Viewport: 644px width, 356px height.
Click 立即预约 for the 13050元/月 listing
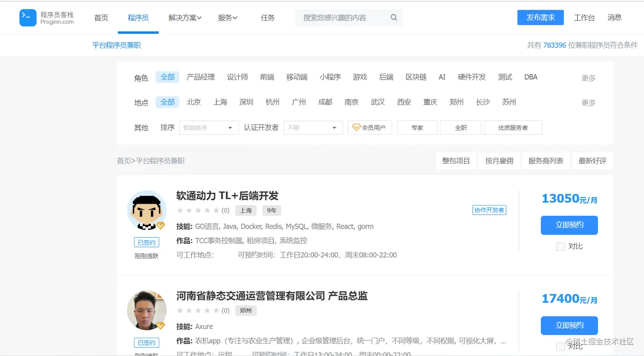(x=569, y=225)
